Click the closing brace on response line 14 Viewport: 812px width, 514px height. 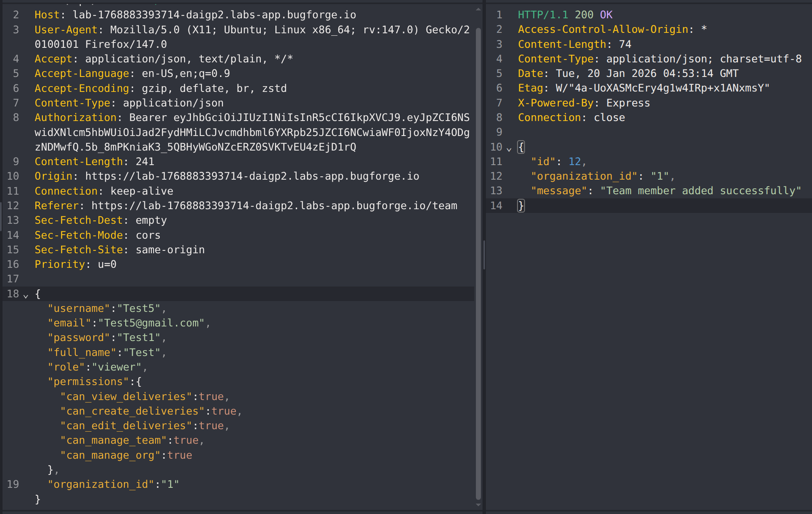(x=521, y=205)
